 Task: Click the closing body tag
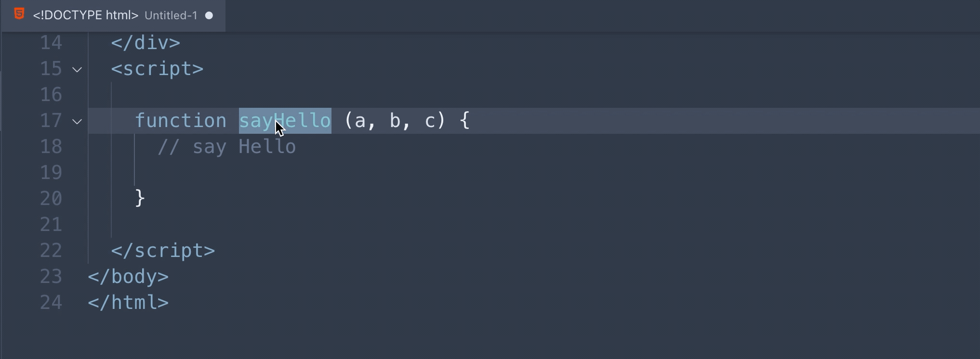[129, 277]
